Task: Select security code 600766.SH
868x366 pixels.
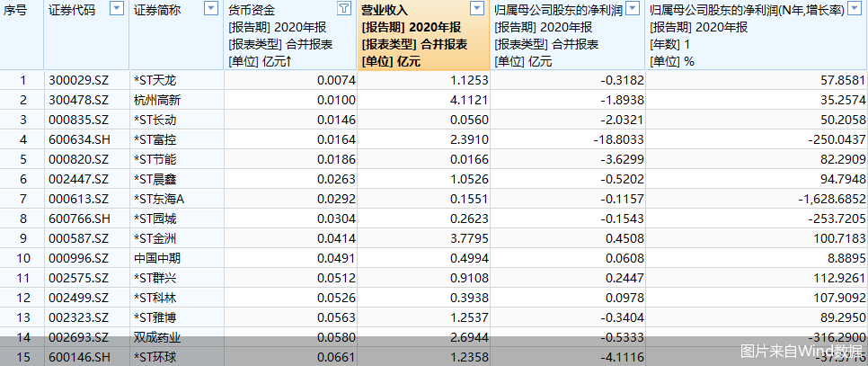Action: [x=79, y=219]
